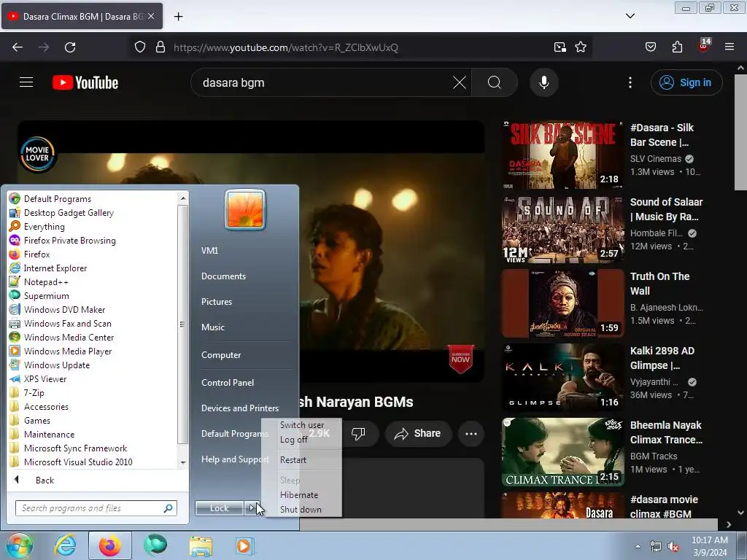Launch Windows Media Player from taskbar
747x560 pixels.
245,545
